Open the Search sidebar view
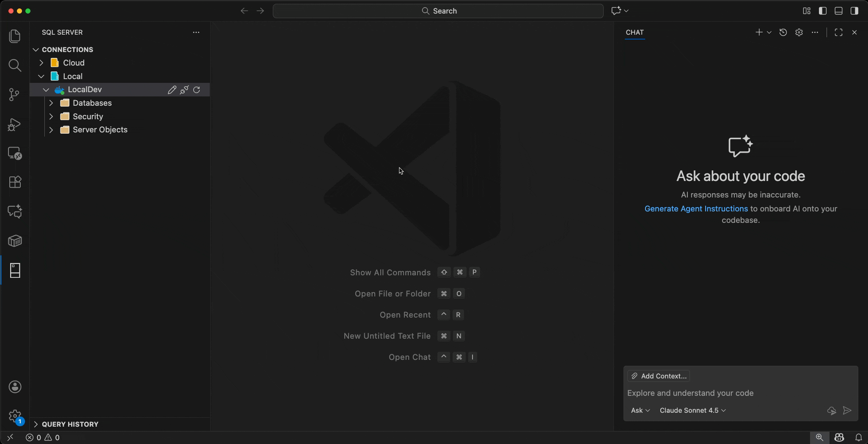Viewport: 868px width, 444px height. (x=15, y=66)
